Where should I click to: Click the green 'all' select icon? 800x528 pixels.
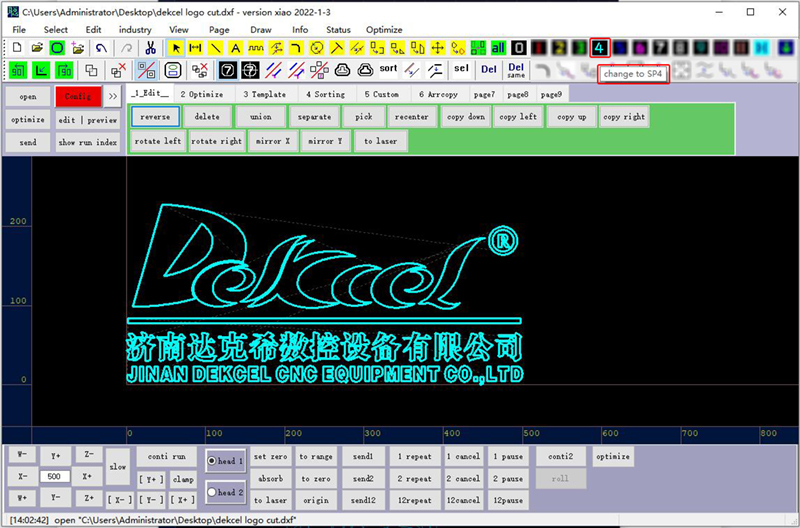[498, 48]
